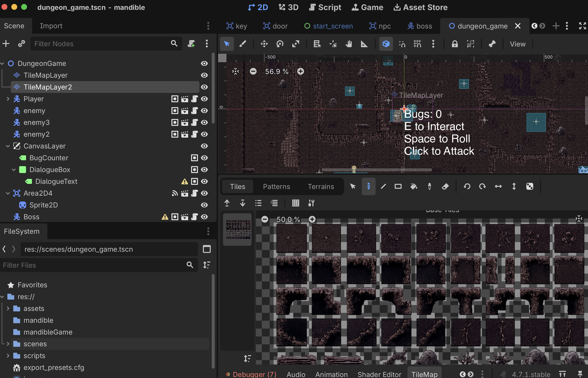Activate the Rotate Mode tool
Viewport: 588px width, 378px height.
[280, 44]
